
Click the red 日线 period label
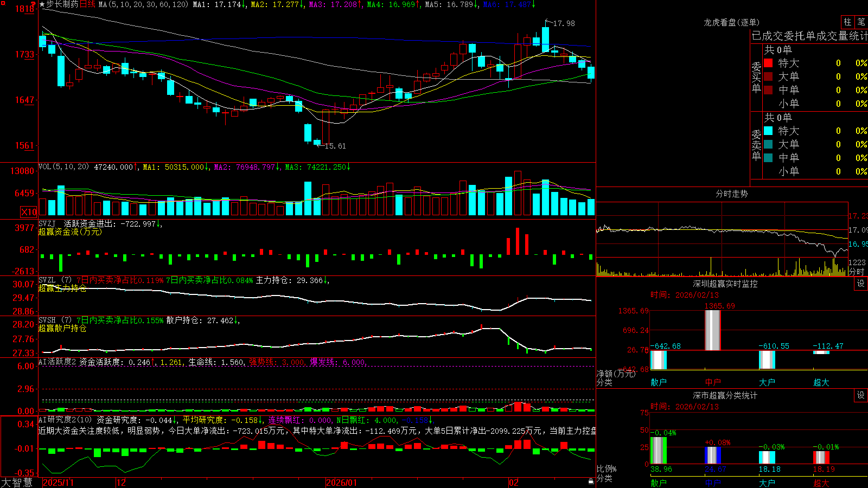pos(87,4)
